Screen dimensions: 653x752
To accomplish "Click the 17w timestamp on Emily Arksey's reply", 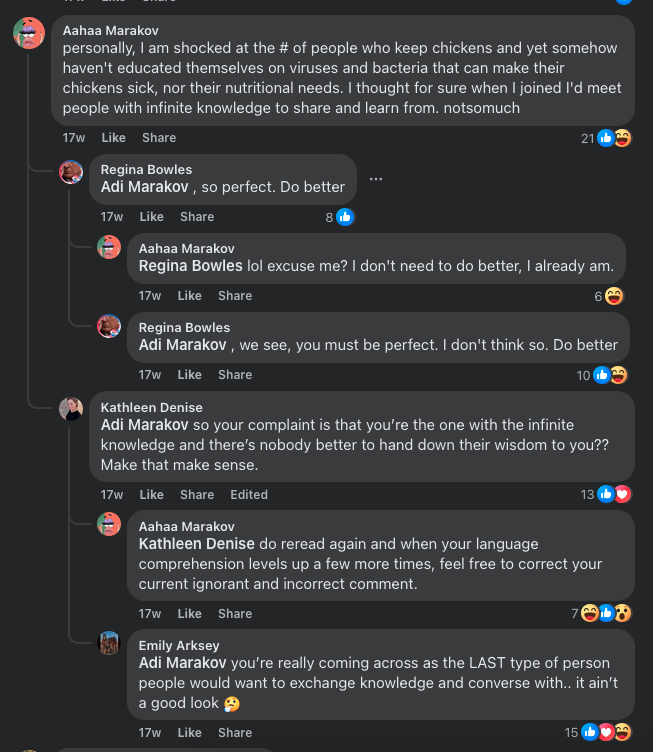I will pyautogui.click(x=150, y=732).
